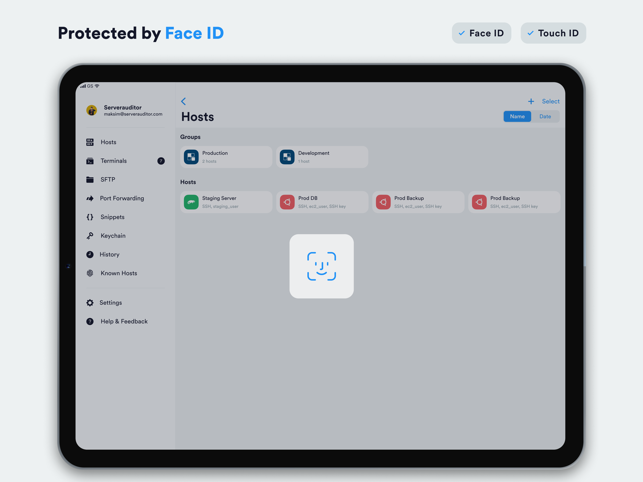
Task: Click the Production group icon
Action: pyautogui.click(x=191, y=157)
